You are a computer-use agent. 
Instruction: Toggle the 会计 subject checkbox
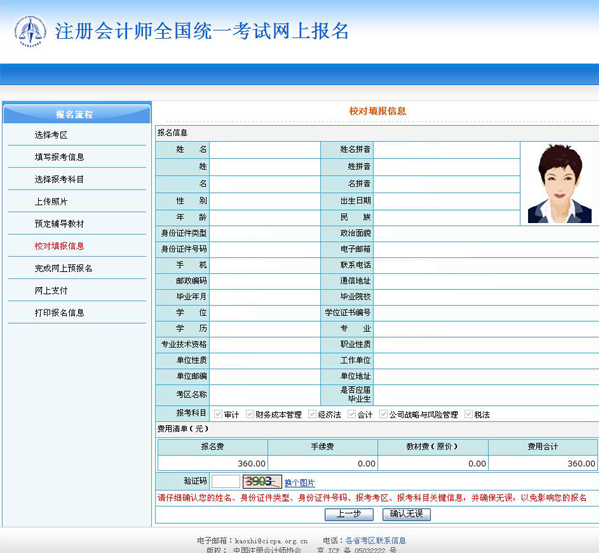point(351,414)
